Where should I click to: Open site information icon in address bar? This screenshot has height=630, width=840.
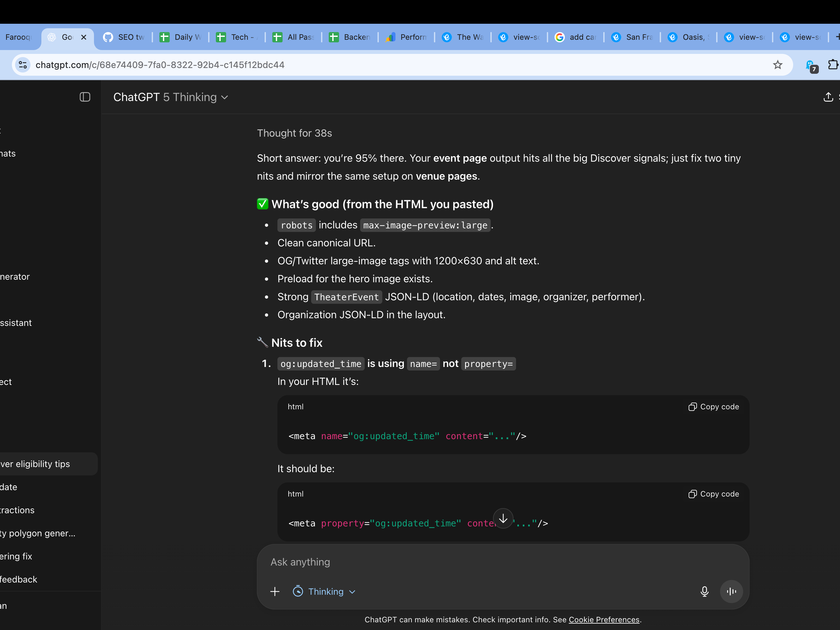[23, 65]
